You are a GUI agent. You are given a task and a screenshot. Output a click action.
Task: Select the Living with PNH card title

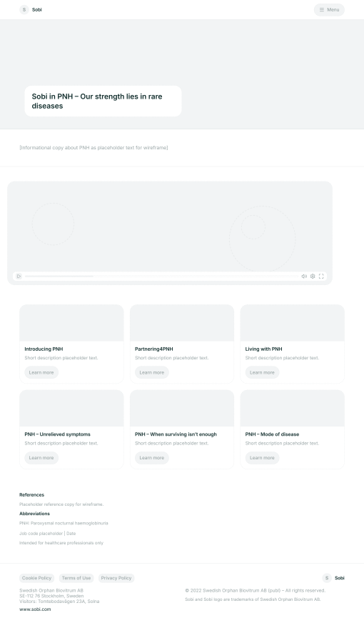point(263,349)
